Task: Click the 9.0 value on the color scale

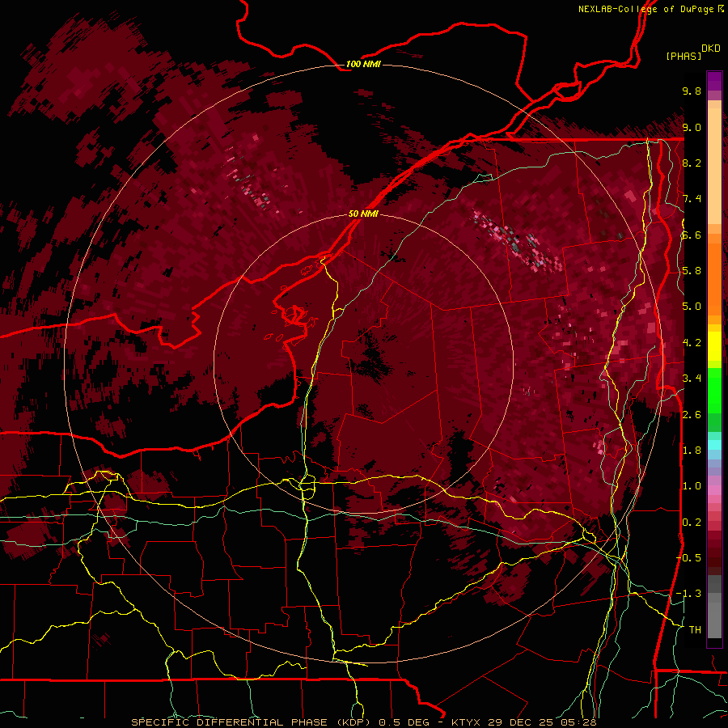Action: tap(692, 127)
